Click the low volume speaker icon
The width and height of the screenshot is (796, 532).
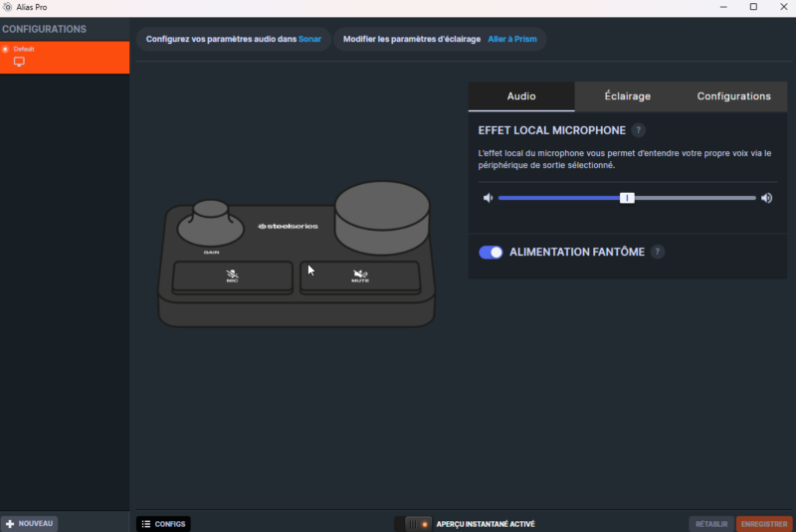click(488, 198)
